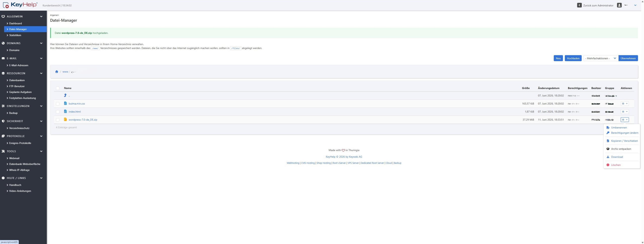Viewport: 644px width, 244px height.
Task: Toggle the select-all checkbox in table header
Action: 58,88
